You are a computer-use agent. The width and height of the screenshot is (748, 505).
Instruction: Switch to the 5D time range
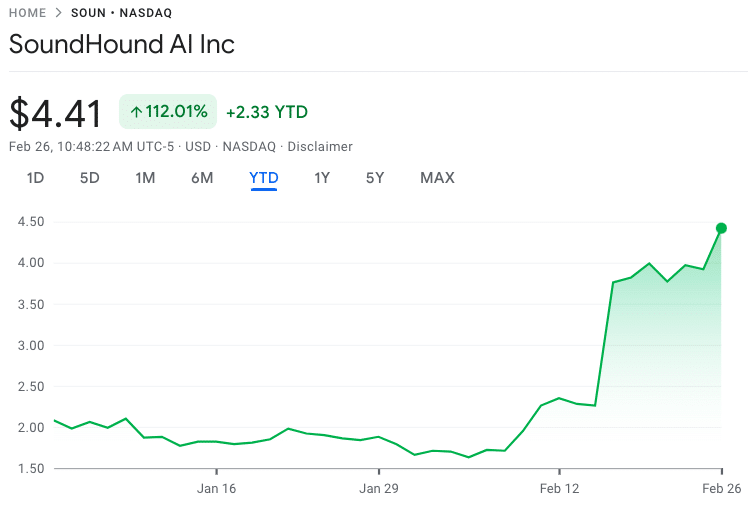tap(90, 178)
